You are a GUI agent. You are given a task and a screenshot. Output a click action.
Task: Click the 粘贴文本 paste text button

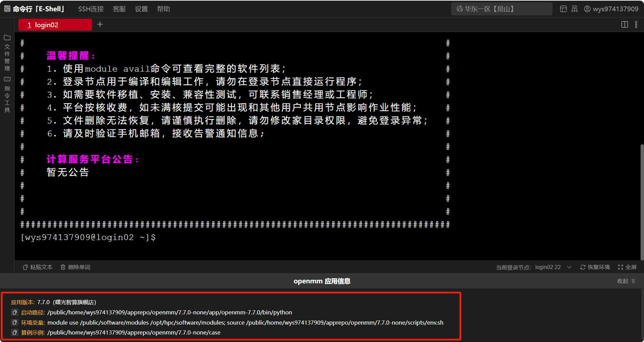[38, 267]
